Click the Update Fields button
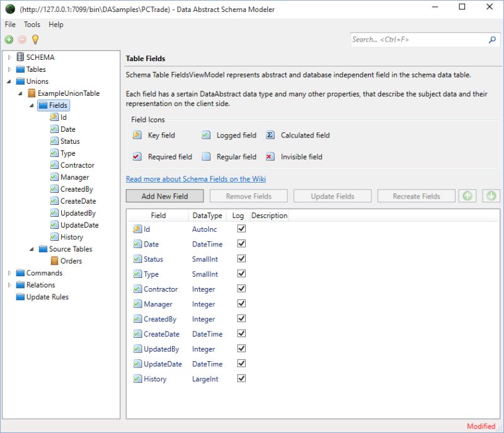Screen dimensions: 504x433 tap(333, 196)
